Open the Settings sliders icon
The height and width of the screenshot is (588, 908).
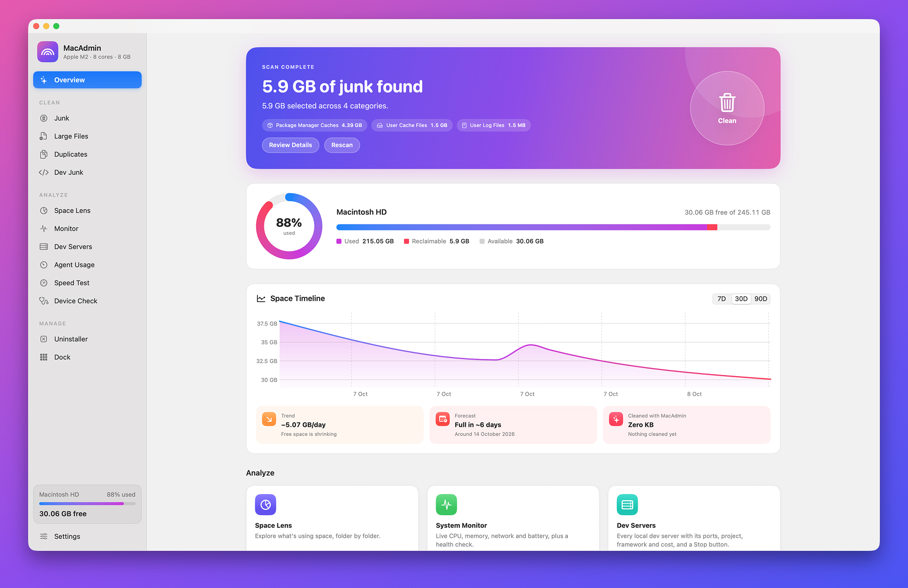[x=44, y=536]
